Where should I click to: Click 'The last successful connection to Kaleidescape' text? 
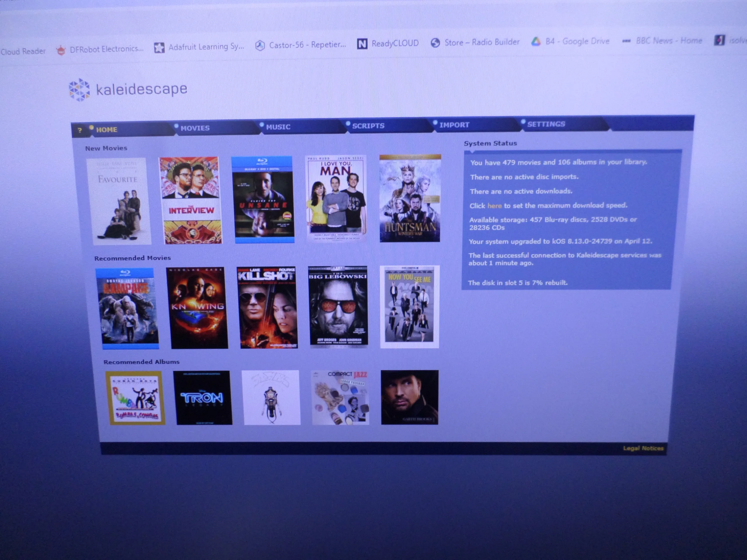click(565, 259)
